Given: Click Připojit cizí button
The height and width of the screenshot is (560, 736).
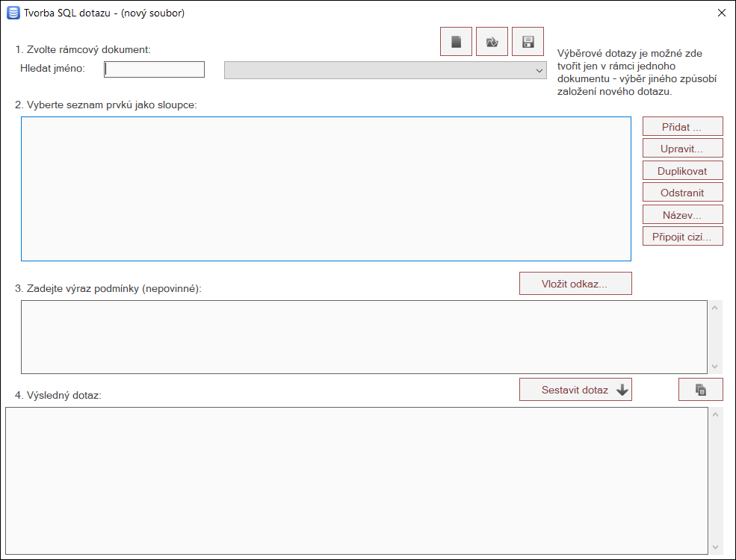Looking at the screenshot, I should click(682, 236).
